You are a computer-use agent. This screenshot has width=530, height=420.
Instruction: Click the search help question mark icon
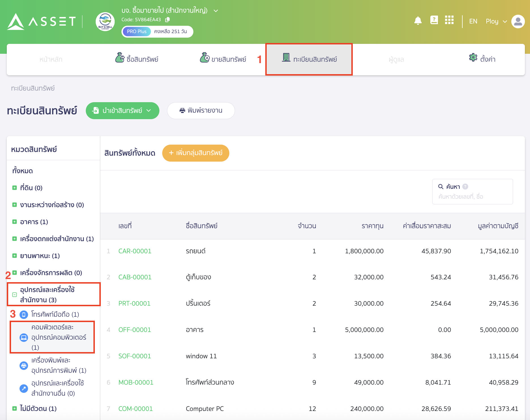coord(465,187)
